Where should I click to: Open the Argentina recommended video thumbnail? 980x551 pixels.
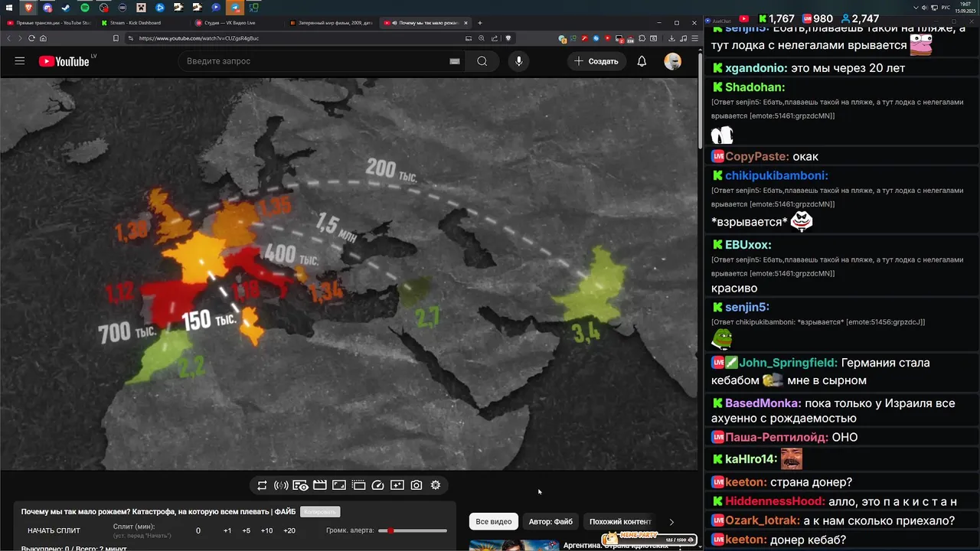tap(514, 546)
